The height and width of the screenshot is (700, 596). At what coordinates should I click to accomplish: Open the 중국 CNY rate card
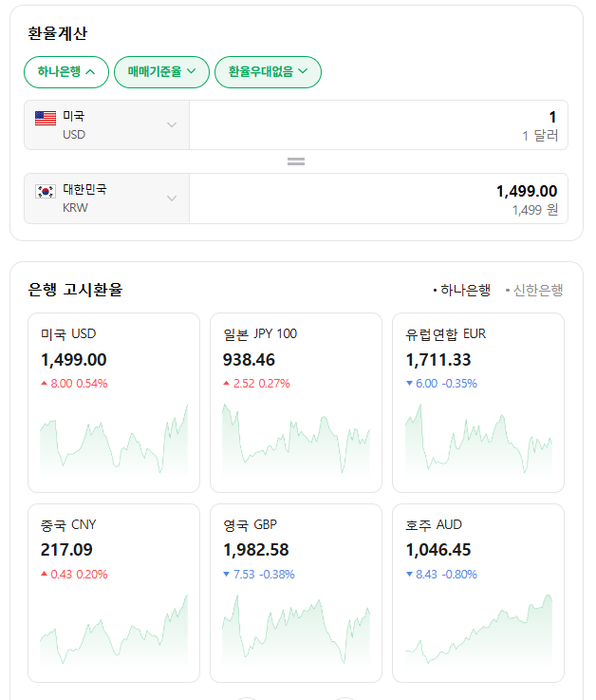tap(114, 550)
